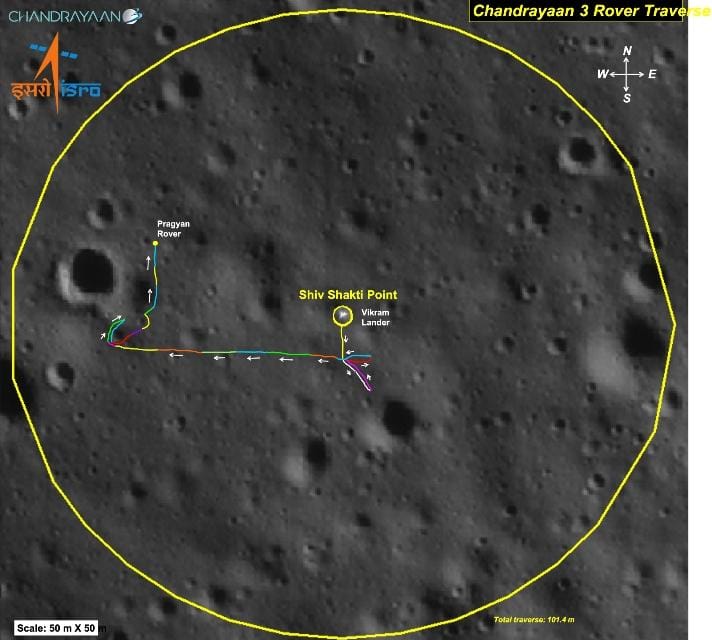Viewport: 712px width, 640px height.
Task: Select the Chandrayaan 3 Rover Traverse title
Action: pyautogui.click(x=576, y=11)
